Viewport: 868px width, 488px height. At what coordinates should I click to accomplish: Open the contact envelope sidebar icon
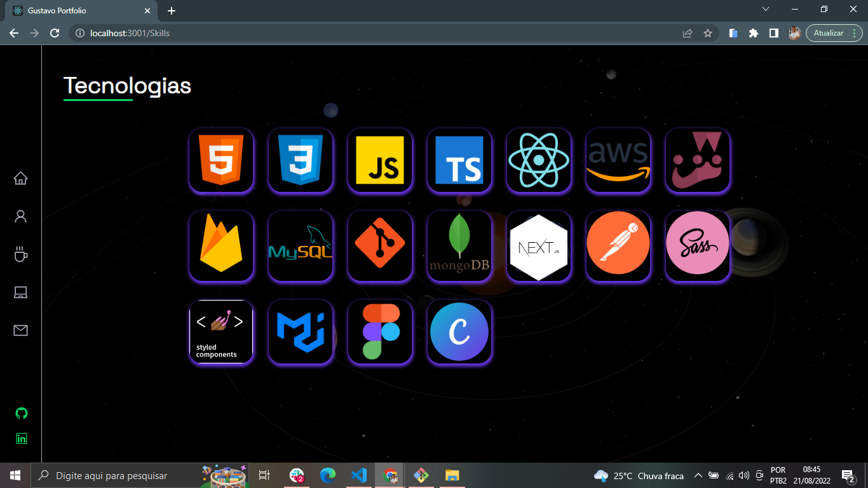coord(21,330)
